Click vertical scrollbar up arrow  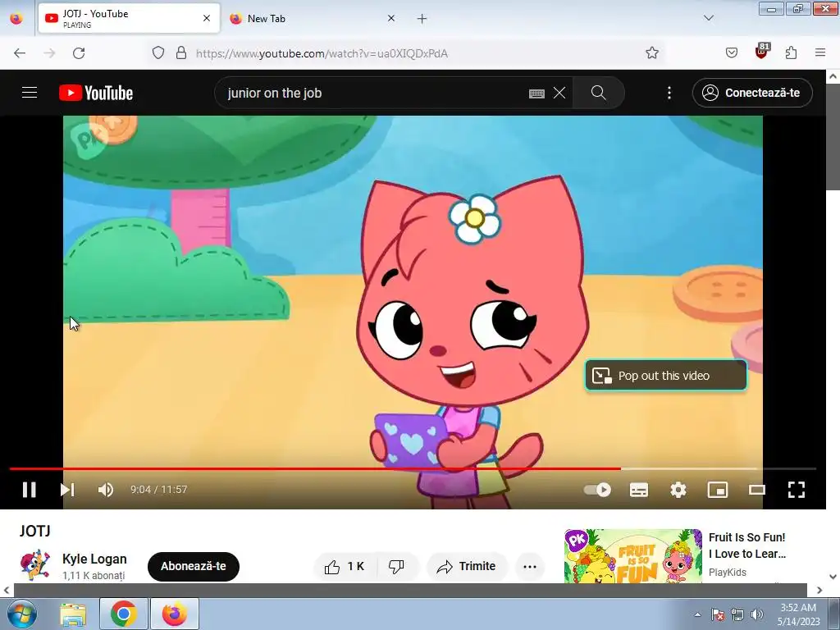(x=833, y=76)
